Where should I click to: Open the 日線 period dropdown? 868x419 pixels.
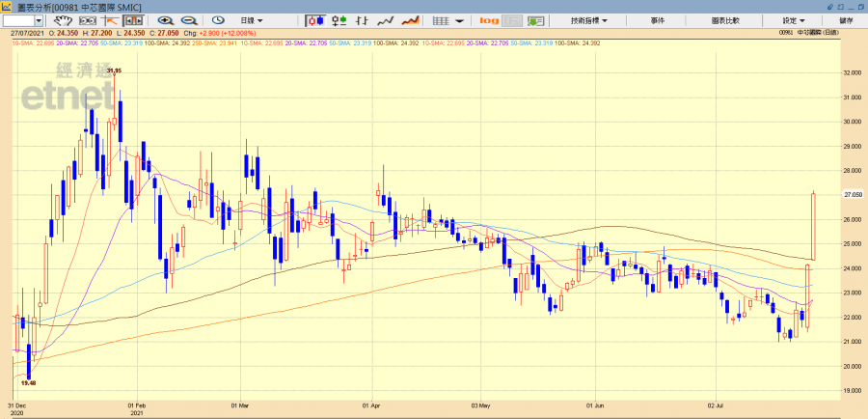(254, 20)
